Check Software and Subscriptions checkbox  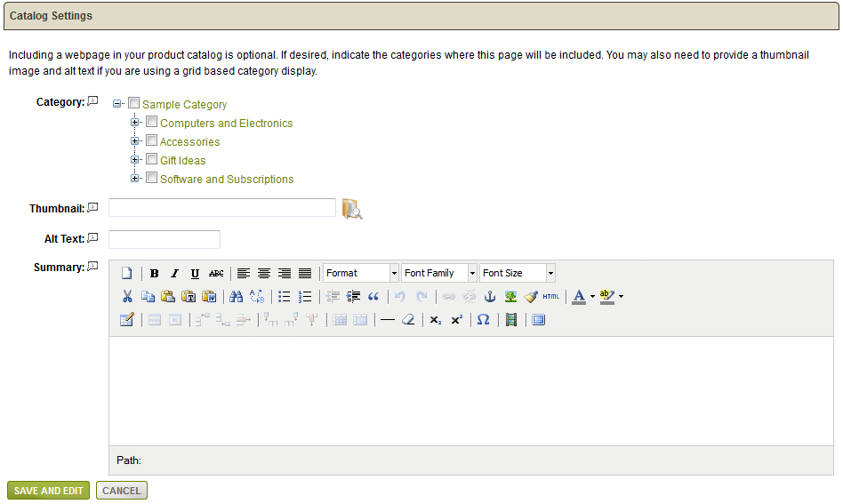[x=151, y=177]
